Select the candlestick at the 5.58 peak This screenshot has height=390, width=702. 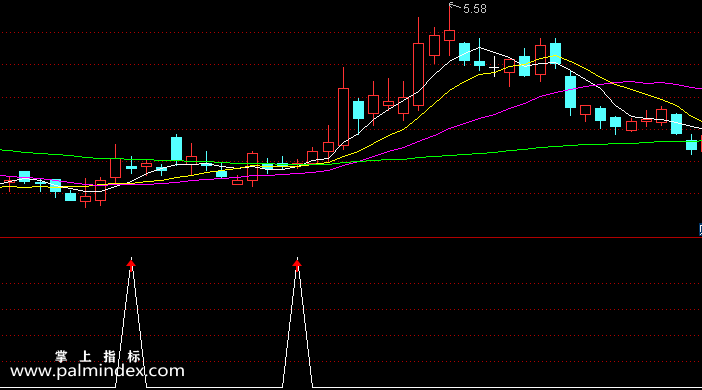pyautogui.click(x=449, y=31)
